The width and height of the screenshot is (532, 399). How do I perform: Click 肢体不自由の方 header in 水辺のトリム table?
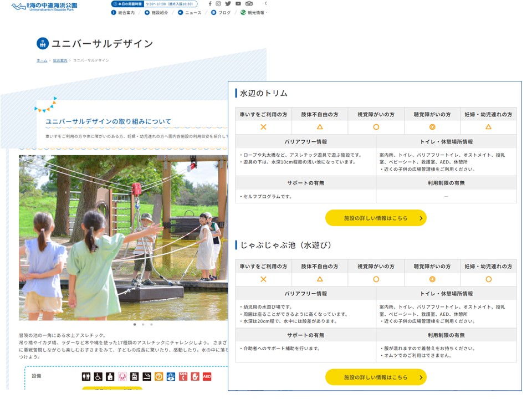click(x=320, y=115)
